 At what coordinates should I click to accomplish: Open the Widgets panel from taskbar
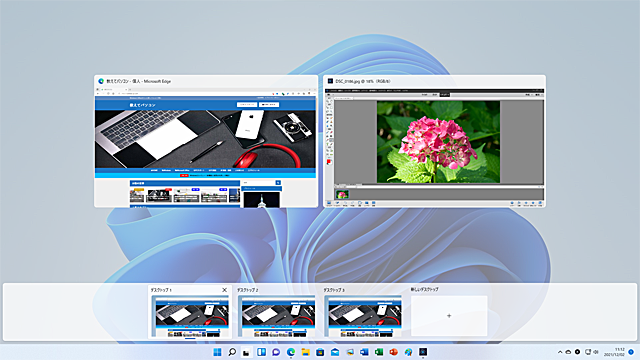[x=261, y=352]
